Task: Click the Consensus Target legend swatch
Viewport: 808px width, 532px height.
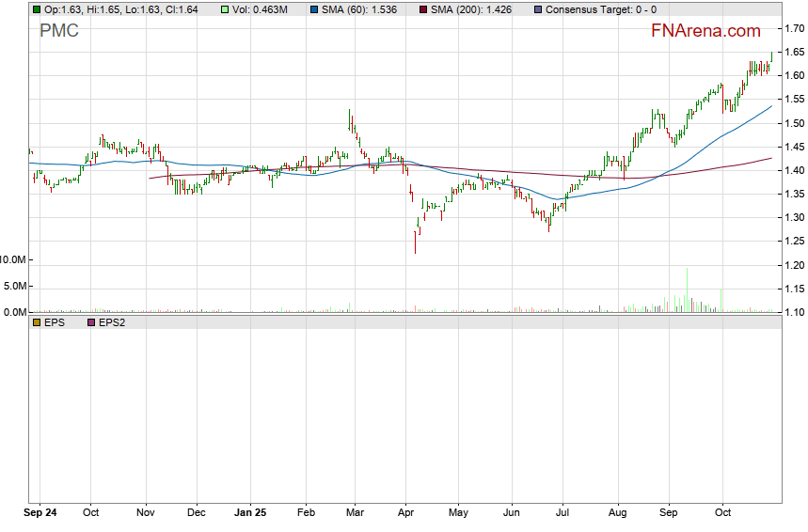Action: (x=537, y=9)
